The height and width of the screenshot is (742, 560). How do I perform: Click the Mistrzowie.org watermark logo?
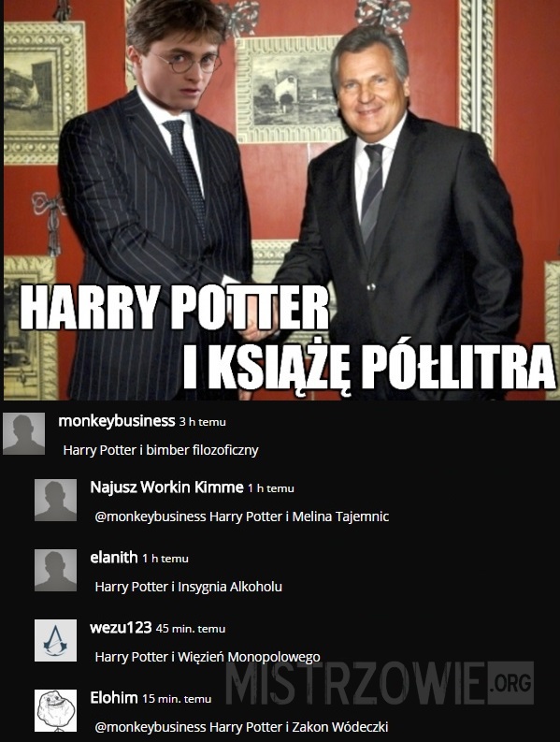tap(380, 683)
